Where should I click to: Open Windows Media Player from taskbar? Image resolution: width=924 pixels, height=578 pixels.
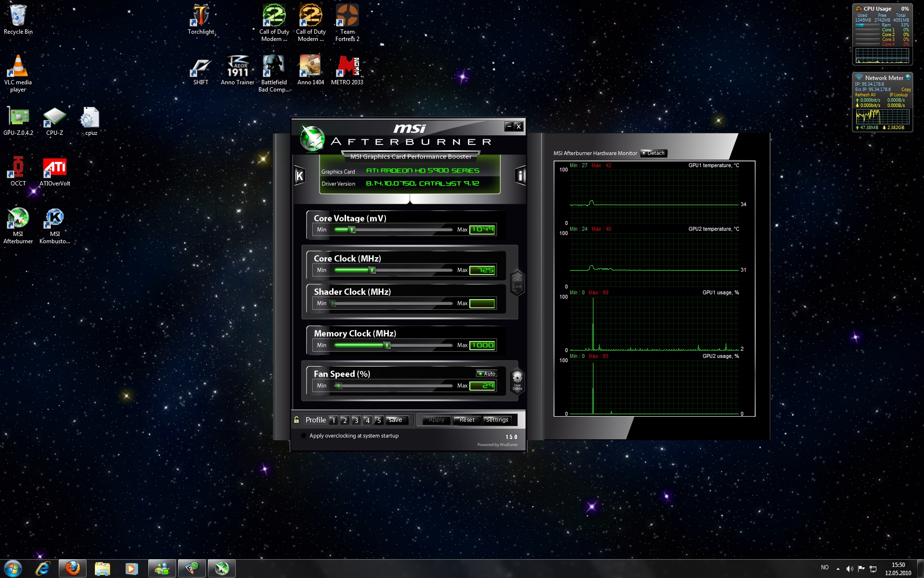point(131,569)
